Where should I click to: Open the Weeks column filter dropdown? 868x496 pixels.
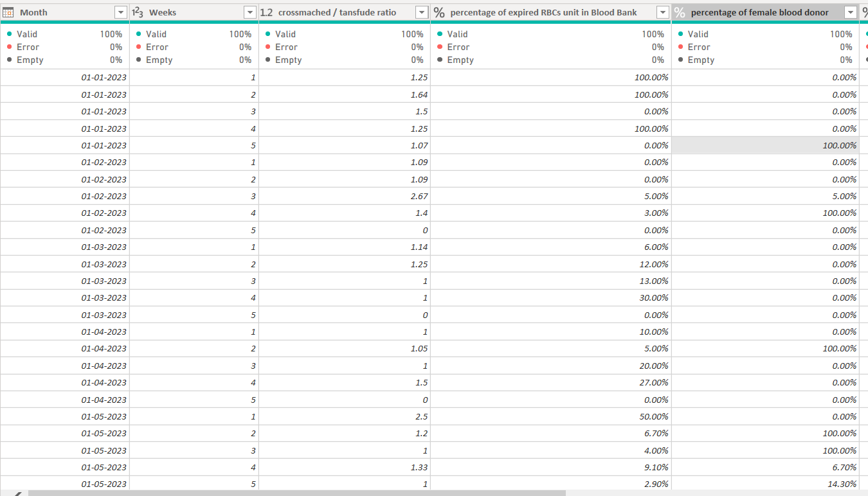tap(250, 12)
